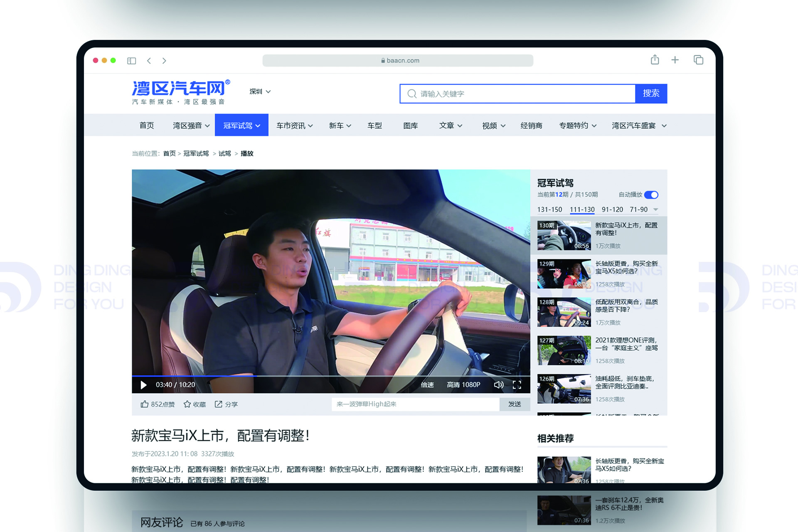Screen dimensions: 798x532
Task: Click the 03:40 / 10:20 time display
Action: (175, 385)
